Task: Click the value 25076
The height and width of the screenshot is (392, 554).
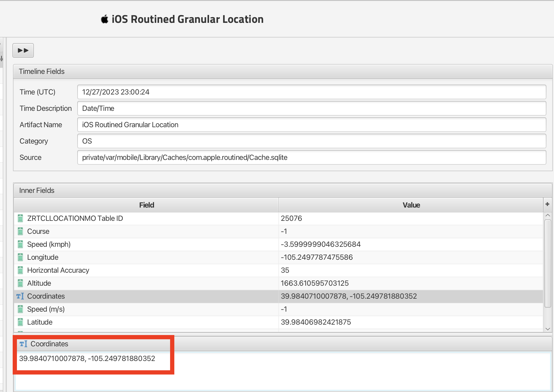Action: 291,218
